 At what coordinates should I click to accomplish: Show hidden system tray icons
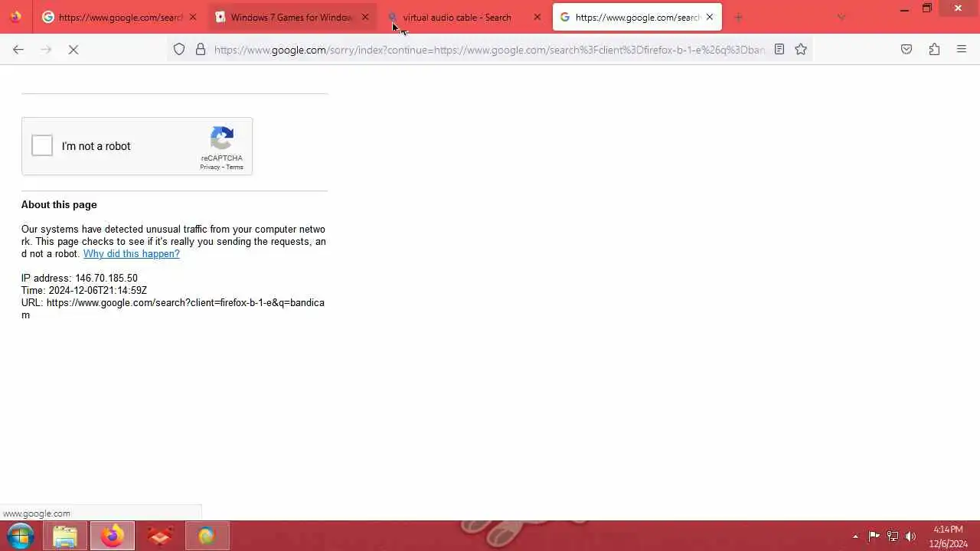click(x=855, y=536)
